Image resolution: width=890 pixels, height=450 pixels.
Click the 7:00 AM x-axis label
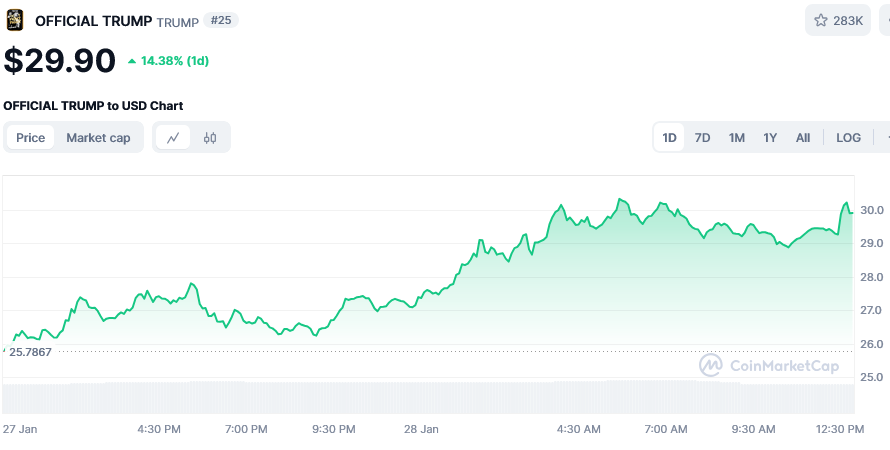pos(666,429)
